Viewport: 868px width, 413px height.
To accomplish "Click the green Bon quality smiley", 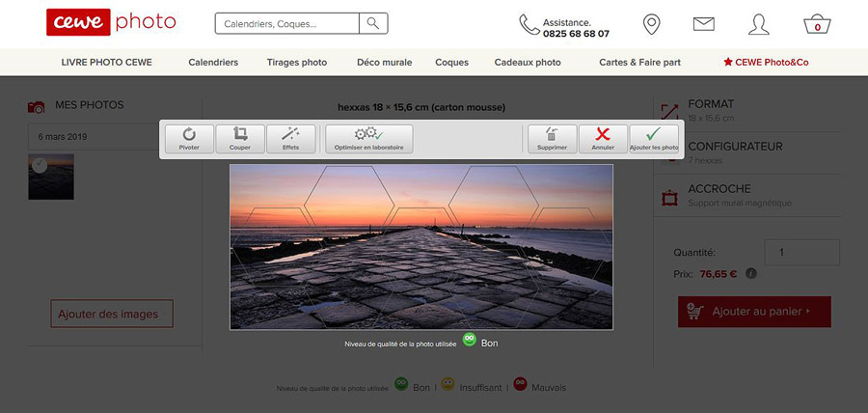I will click(x=470, y=340).
